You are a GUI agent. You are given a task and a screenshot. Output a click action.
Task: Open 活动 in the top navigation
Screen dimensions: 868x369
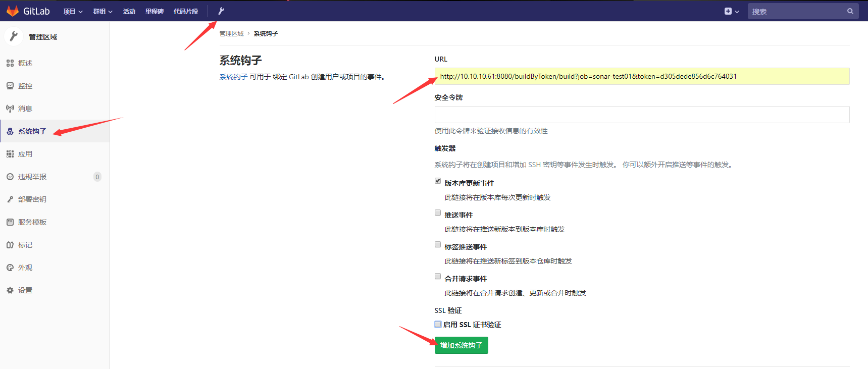coord(129,11)
